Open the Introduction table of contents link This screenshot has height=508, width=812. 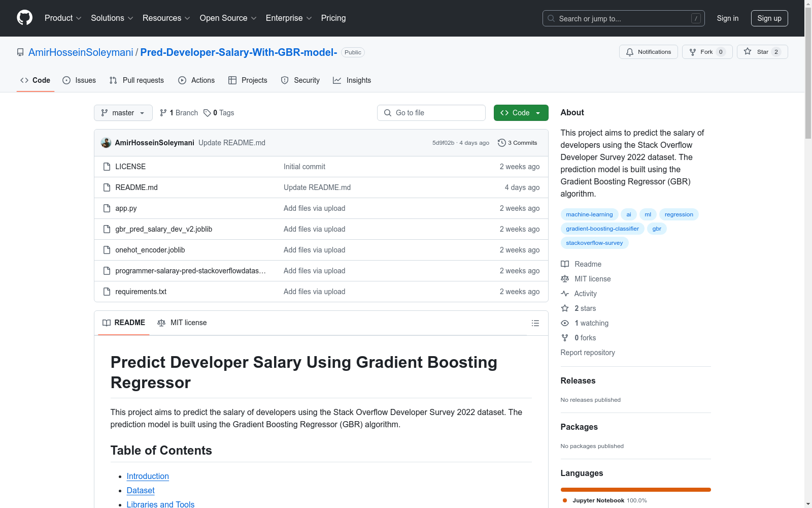[148, 476]
